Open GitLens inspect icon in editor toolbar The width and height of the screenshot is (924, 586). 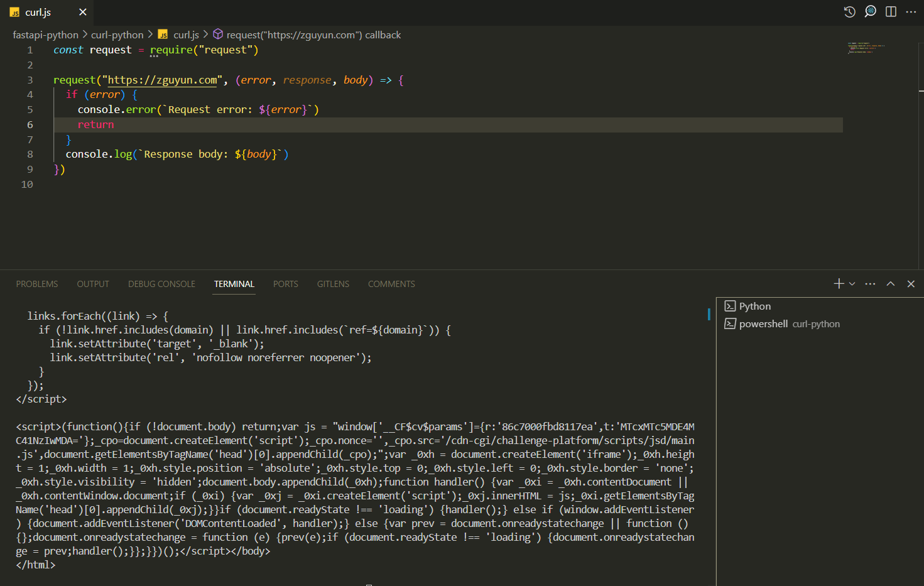(x=870, y=12)
